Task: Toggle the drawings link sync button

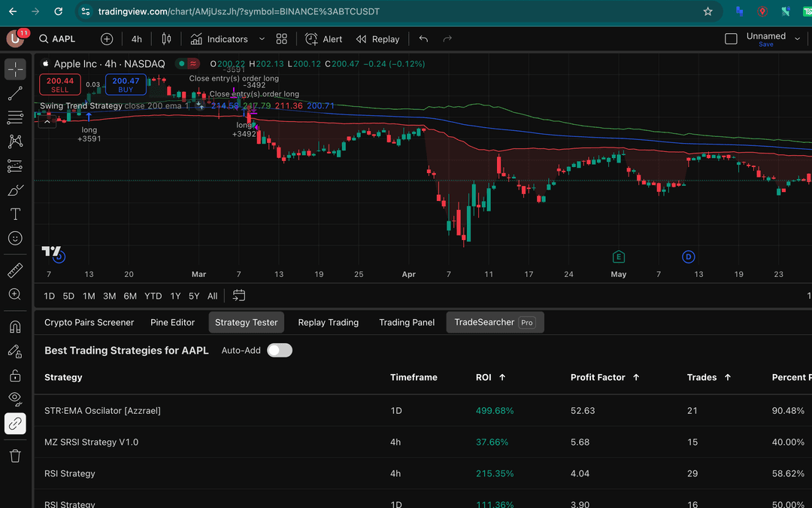Action: tap(15, 424)
